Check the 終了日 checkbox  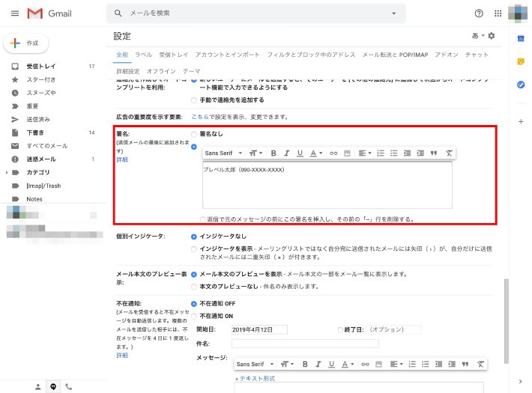(x=340, y=329)
